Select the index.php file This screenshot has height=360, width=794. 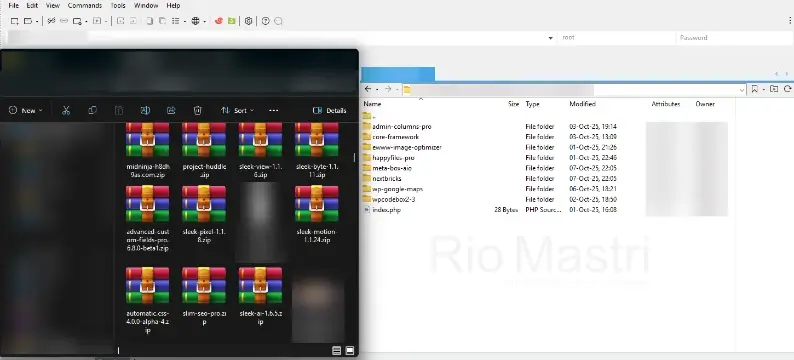[382, 210]
